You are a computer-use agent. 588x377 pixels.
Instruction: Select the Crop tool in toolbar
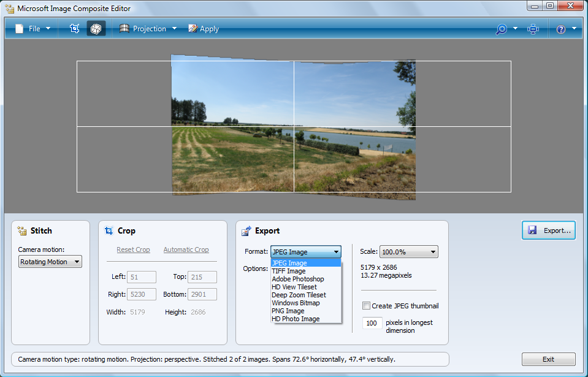click(75, 29)
